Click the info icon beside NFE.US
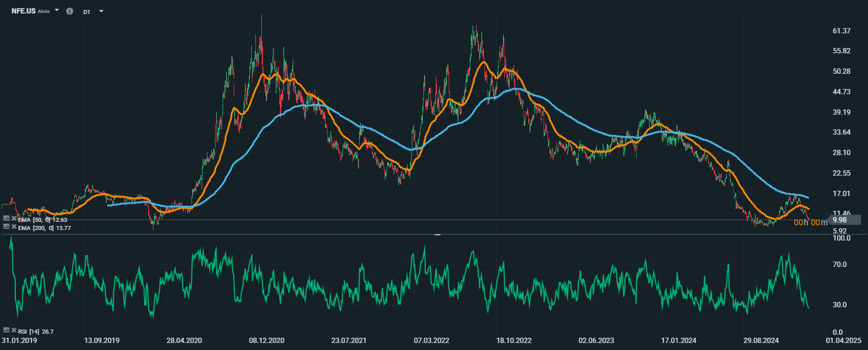868x350 pixels. point(70,11)
